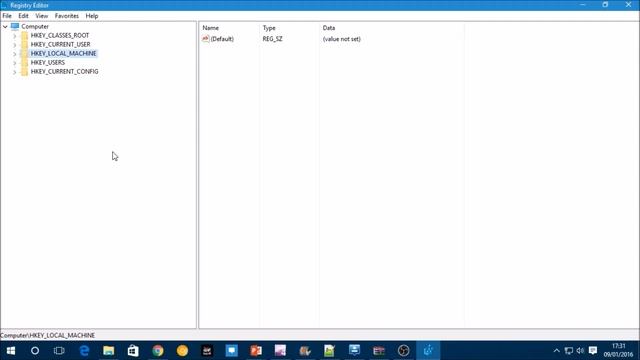The height and width of the screenshot is (360, 640).
Task: Expand HKEY_CLASSES_ROOT key
Action: click(x=15, y=36)
